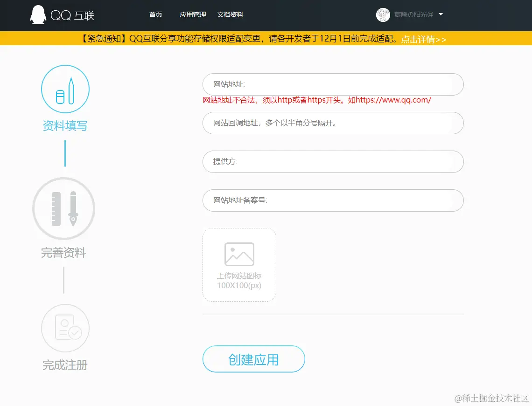Click the user avatar picture in header
The width and height of the screenshot is (532, 406).
tap(383, 15)
